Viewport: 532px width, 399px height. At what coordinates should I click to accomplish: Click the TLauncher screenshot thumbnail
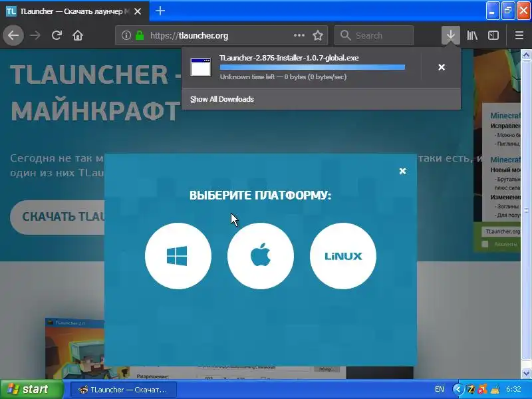click(x=74, y=348)
